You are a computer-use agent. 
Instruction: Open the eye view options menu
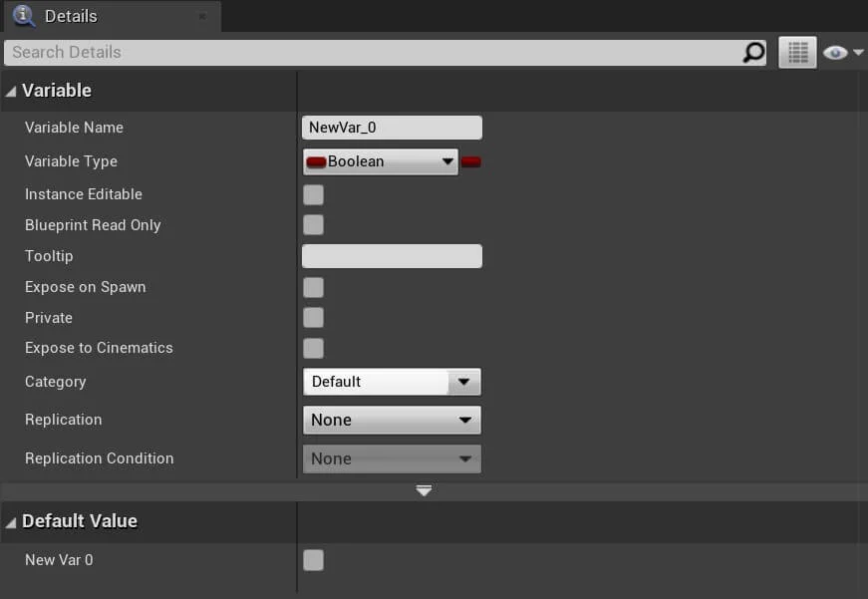pos(842,53)
